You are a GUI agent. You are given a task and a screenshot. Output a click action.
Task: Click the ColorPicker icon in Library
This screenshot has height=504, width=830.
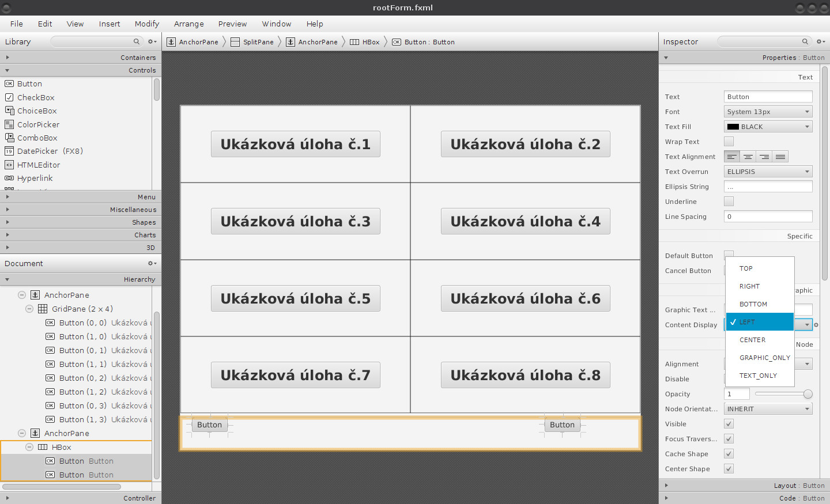coord(9,124)
